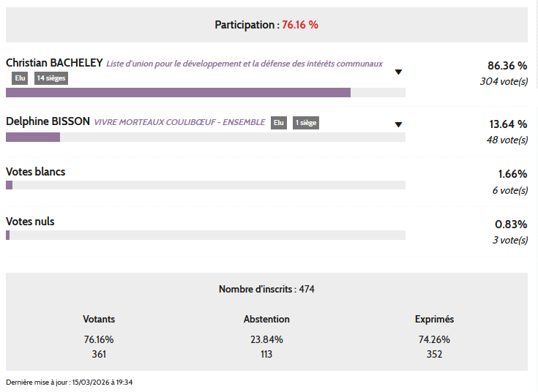Screen dimensions: 538x392
Task: Click the 13.64 % result figure
Action: [508, 124]
